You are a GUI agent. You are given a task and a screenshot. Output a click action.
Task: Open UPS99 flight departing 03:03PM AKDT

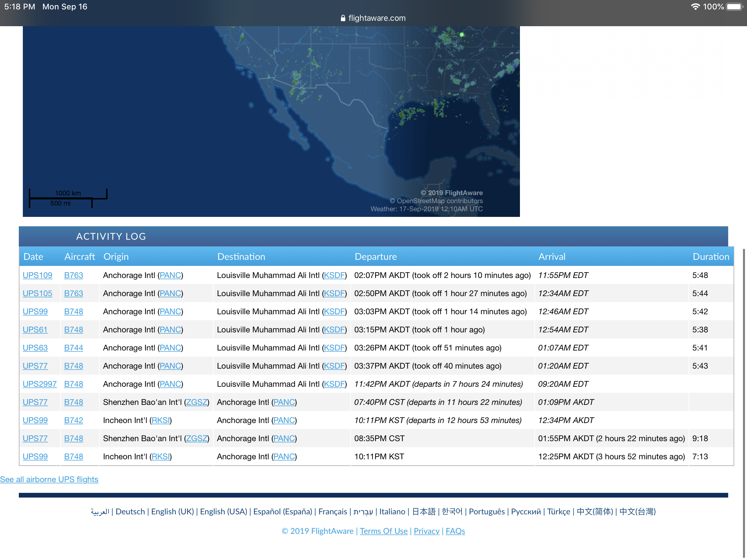[35, 312]
